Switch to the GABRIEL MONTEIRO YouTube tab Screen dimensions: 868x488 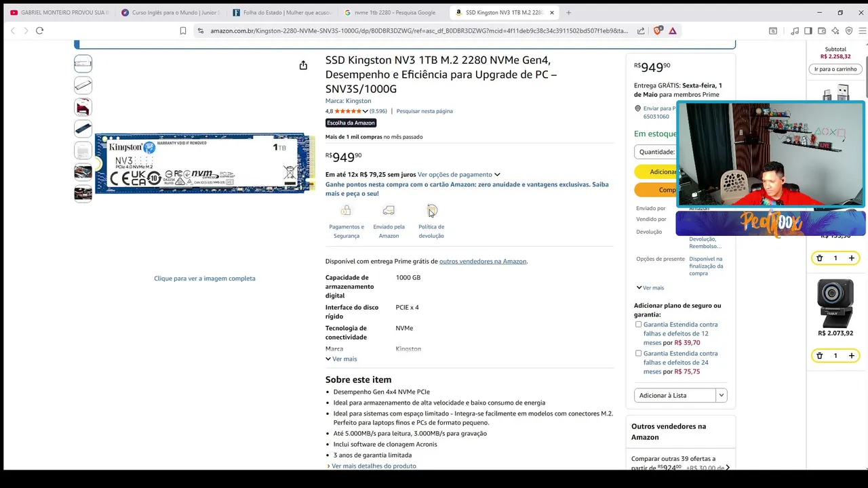click(x=59, y=12)
